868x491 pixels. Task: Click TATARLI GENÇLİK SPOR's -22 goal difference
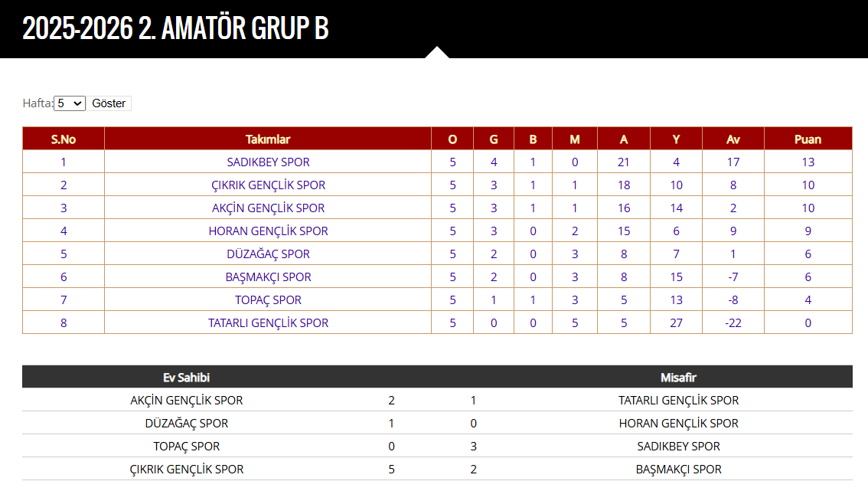[x=733, y=323]
